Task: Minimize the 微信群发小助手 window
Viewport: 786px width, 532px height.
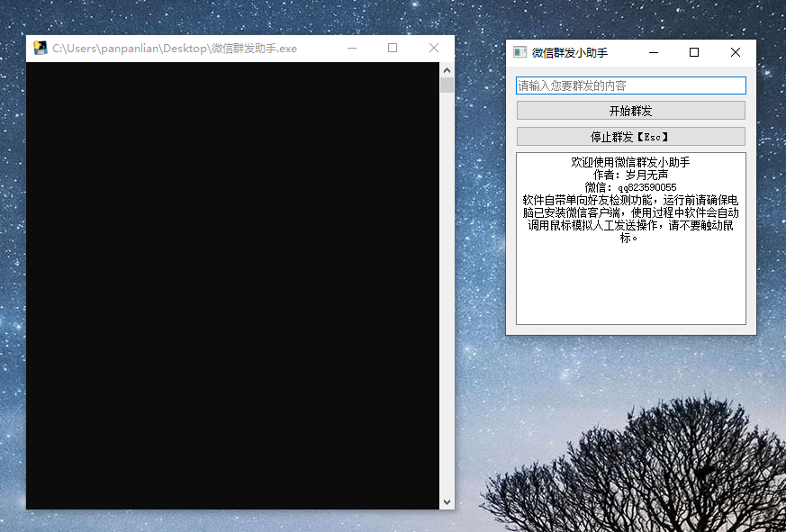Action: pos(654,52)
